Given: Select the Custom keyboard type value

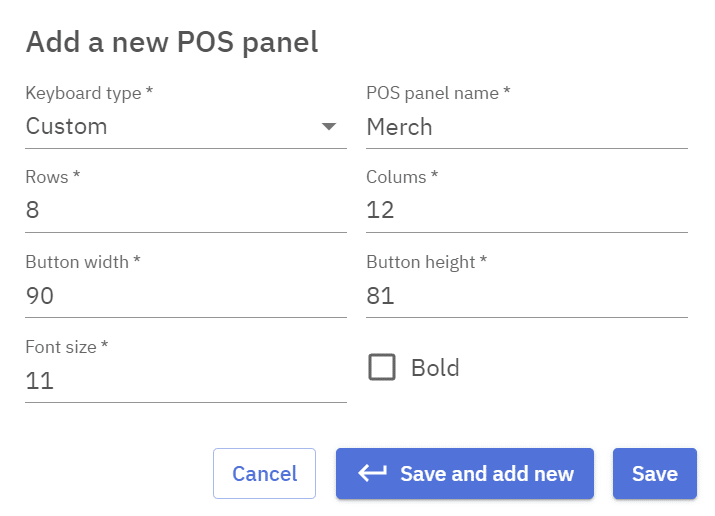Looking at the screenshot, I should (67, 127).
